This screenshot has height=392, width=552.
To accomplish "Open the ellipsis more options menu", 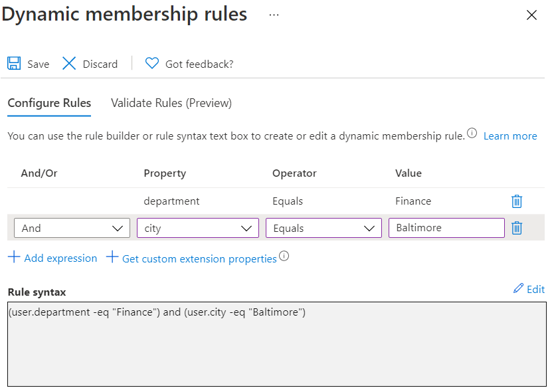I will (274, 15).
